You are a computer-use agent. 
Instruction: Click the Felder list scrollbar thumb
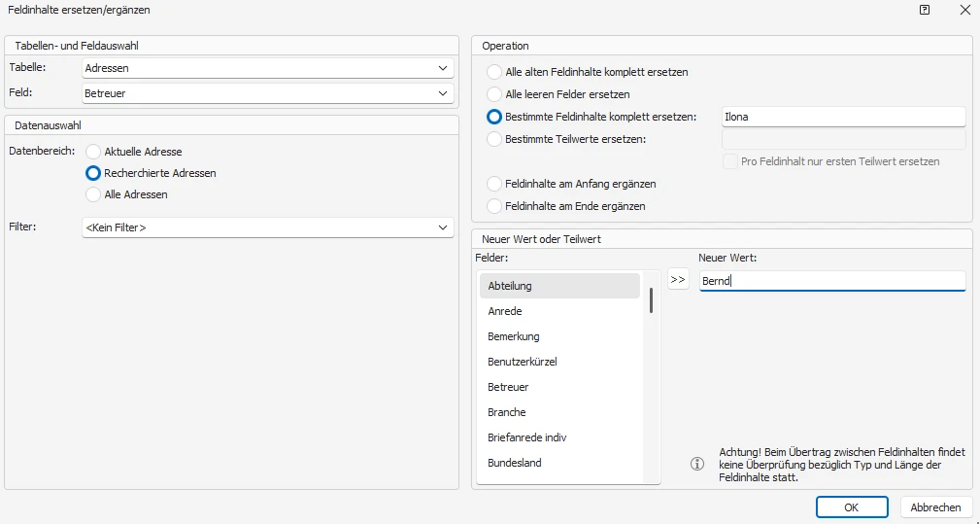652,300
